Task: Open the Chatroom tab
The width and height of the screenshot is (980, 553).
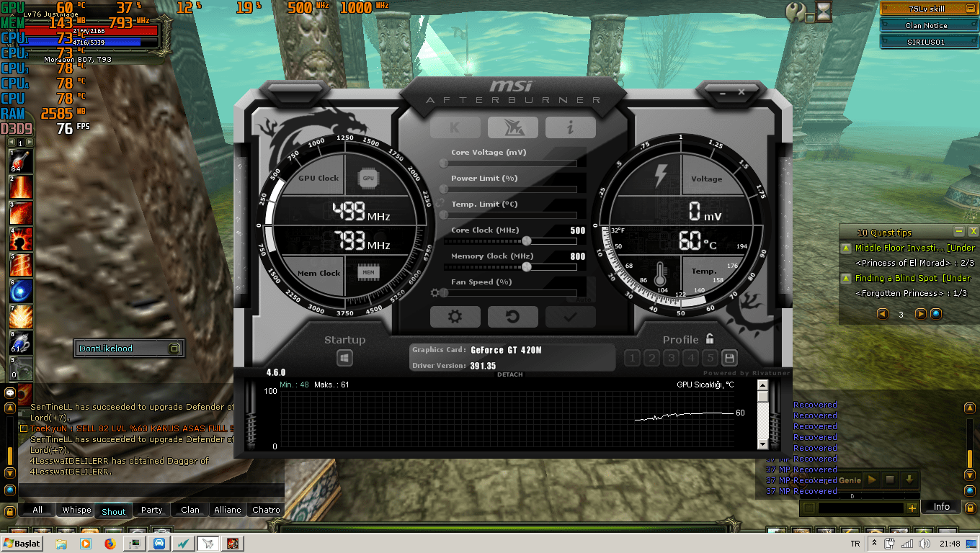Action: click(x=266, y=510)
